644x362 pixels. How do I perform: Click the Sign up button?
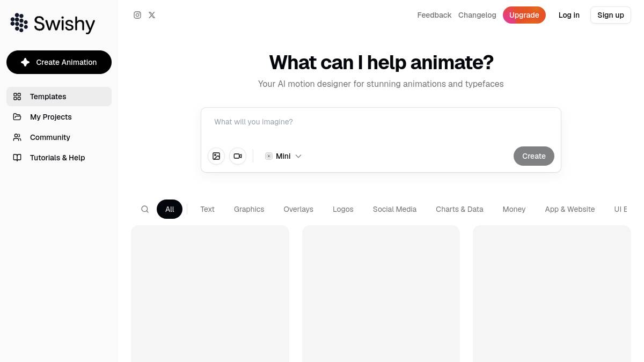tap(611, 15)
